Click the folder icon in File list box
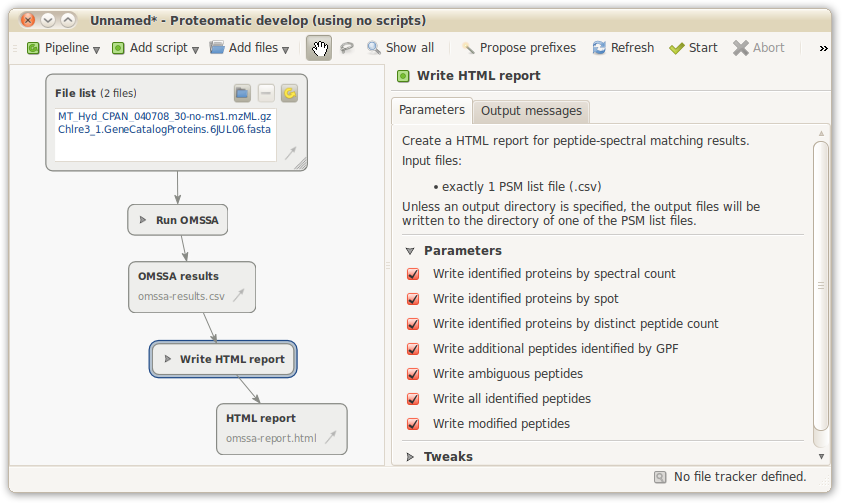 pyautogui.click(x=242, y=93)
